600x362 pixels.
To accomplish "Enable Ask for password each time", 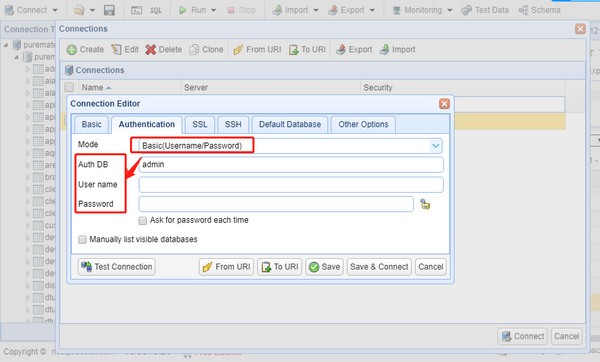I will tap(143, 221).
